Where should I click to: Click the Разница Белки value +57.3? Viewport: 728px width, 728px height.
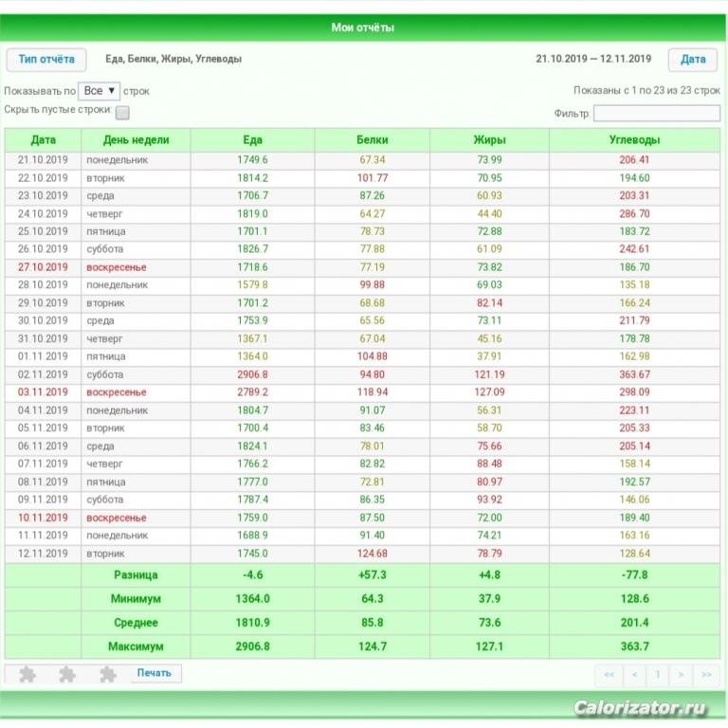pyautogui.click(x=373, y=575)
